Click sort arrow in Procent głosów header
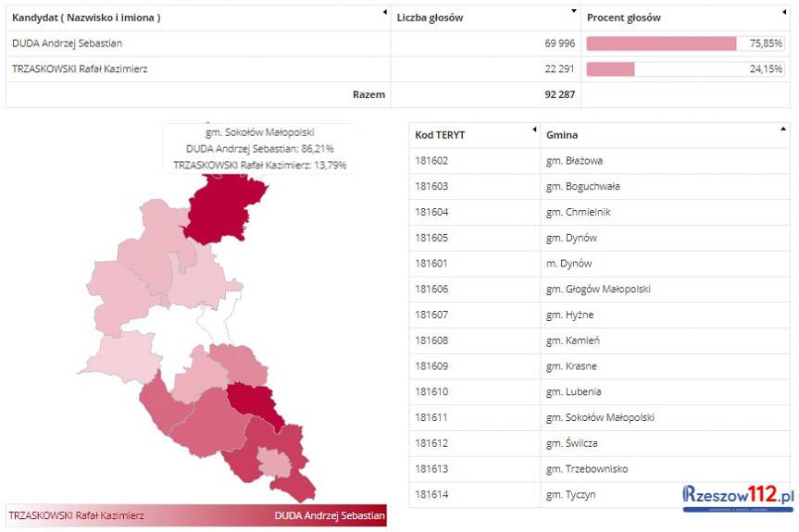Screen dimensions: 799x532 pyautogui.click(x=783, y=12)
